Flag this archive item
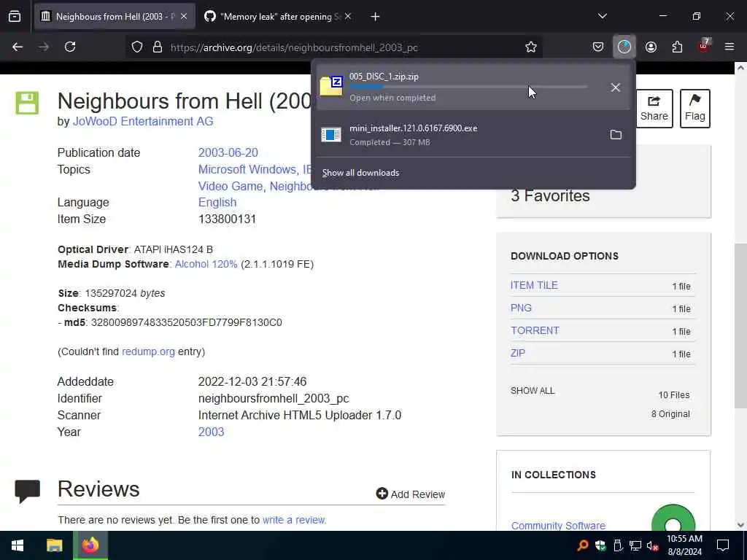This screenshot has width=747, height=560. (x=695, y=109)
